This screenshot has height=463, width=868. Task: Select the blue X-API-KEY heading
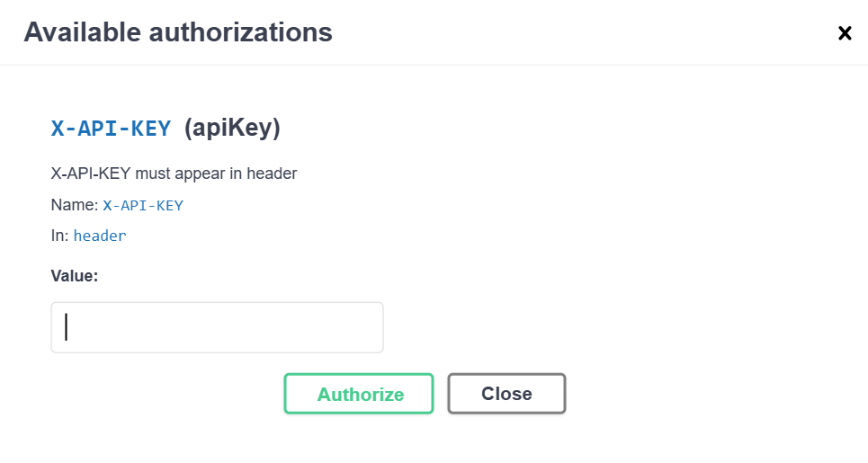[111, 129]
